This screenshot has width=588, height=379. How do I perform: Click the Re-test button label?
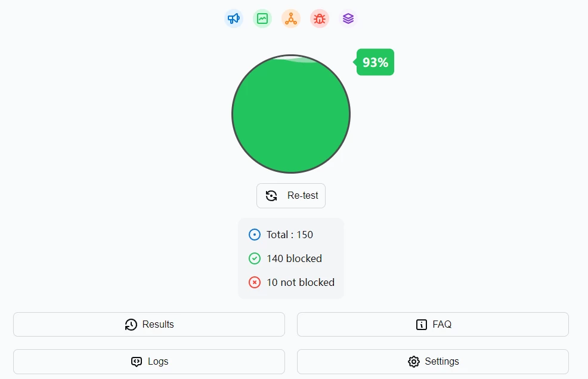click(302, 196)
